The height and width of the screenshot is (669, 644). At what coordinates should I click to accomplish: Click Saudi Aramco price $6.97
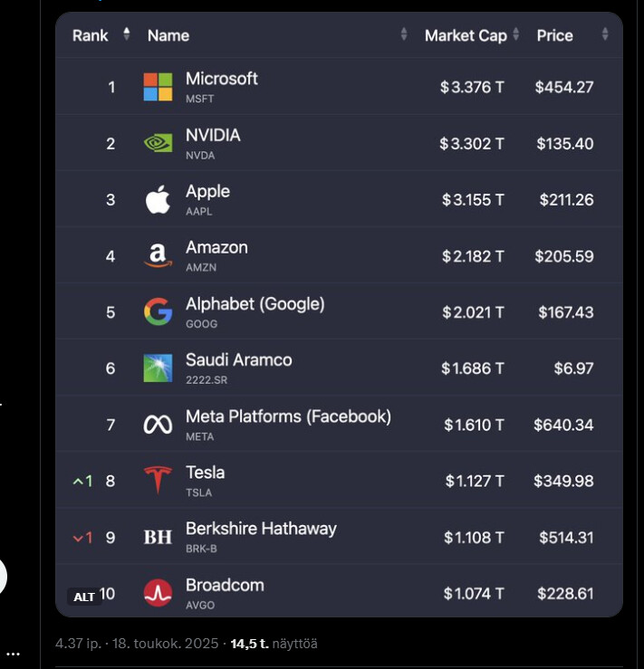(573, 368)
